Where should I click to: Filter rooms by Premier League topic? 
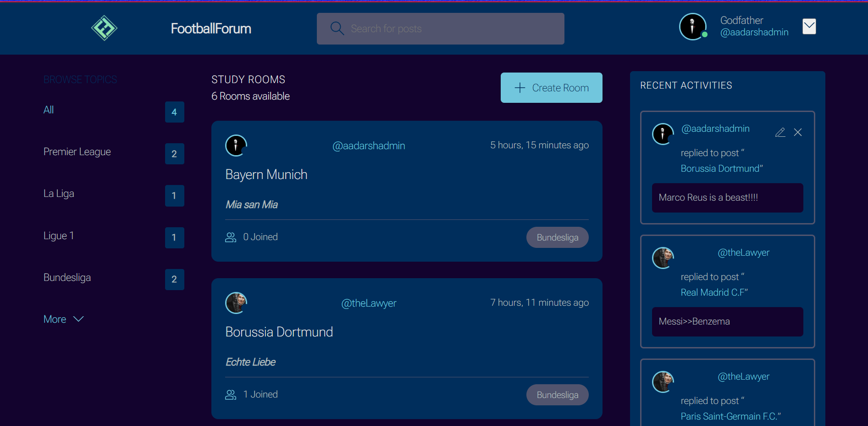tap(77, 151)
